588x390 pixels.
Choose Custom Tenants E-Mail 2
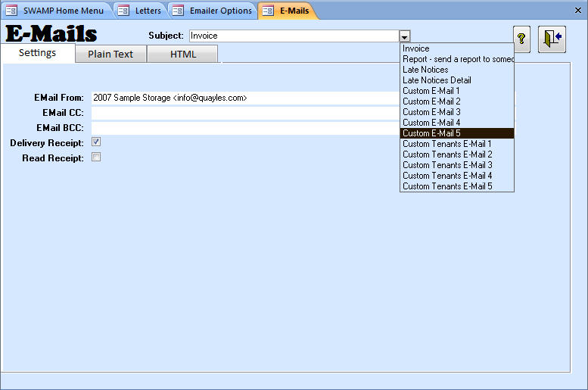[x=457, y=154]
